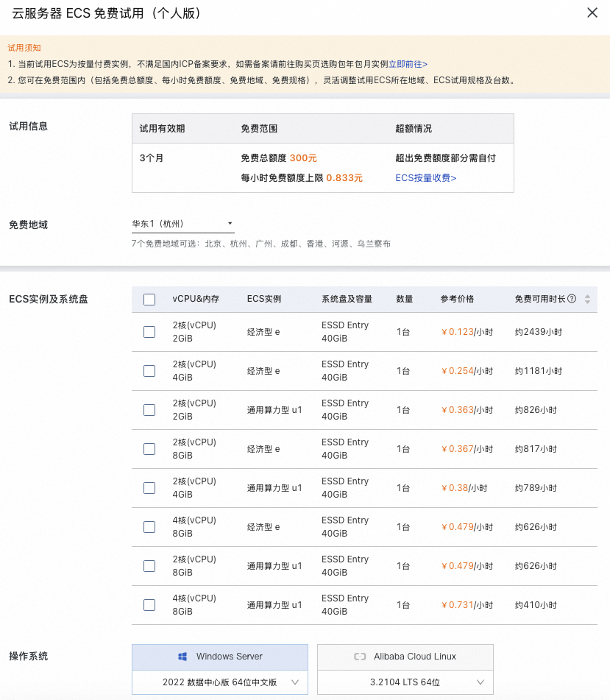The image size is (610, 700).
Task: Click the 约2439小时 duration
Action: [538, 332]
